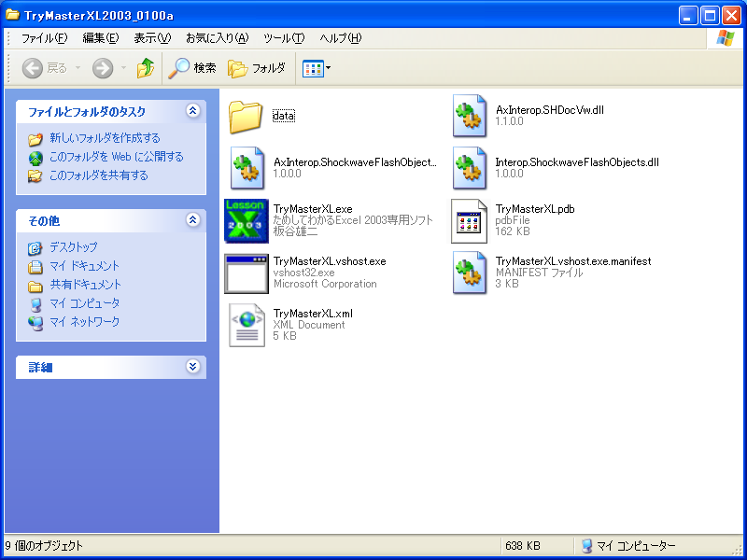Go to デスクトップ link

point(74,247)
